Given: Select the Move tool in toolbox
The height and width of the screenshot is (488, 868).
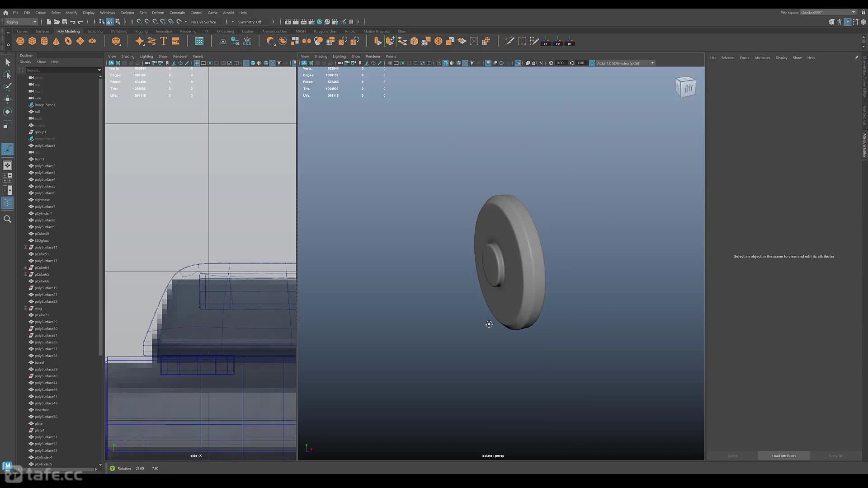Looking at the screenshot, I should [x=8, y=99].
